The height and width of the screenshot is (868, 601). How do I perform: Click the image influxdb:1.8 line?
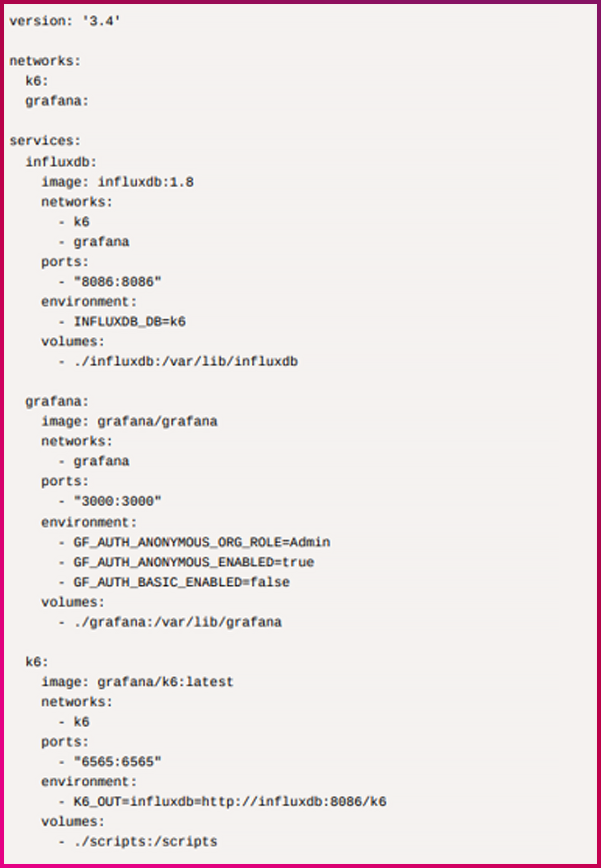click(x=117, y=182)
